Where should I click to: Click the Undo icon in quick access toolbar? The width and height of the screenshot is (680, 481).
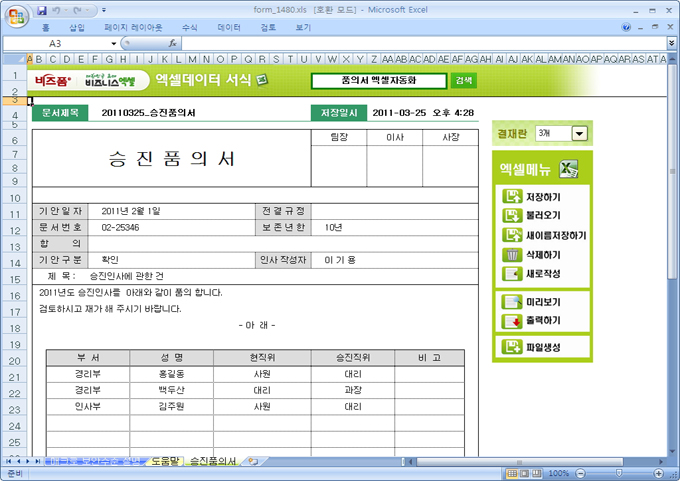tap(56, 10)
